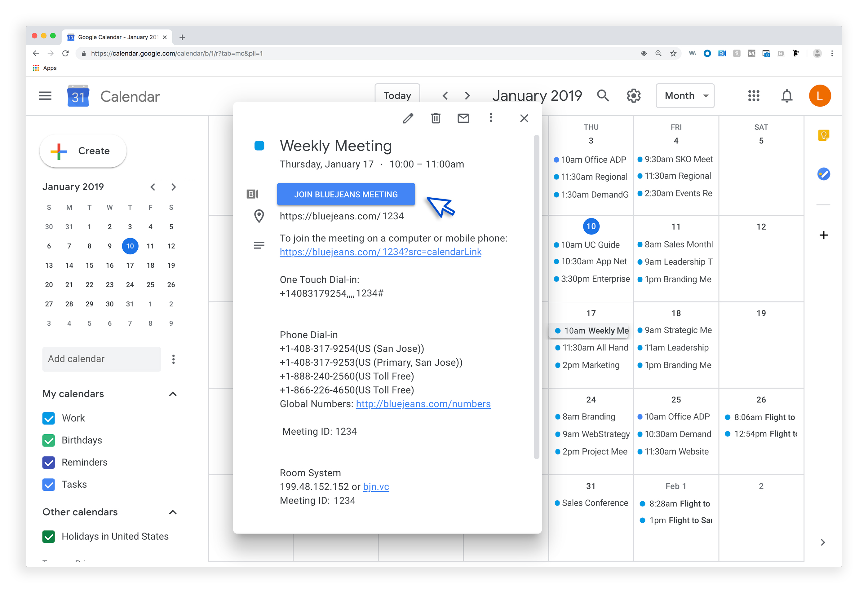Search calendar with the magnifier icon
The height and width of the screenshot is (593, 868).
pyautogui.click(x=603, y=95)
